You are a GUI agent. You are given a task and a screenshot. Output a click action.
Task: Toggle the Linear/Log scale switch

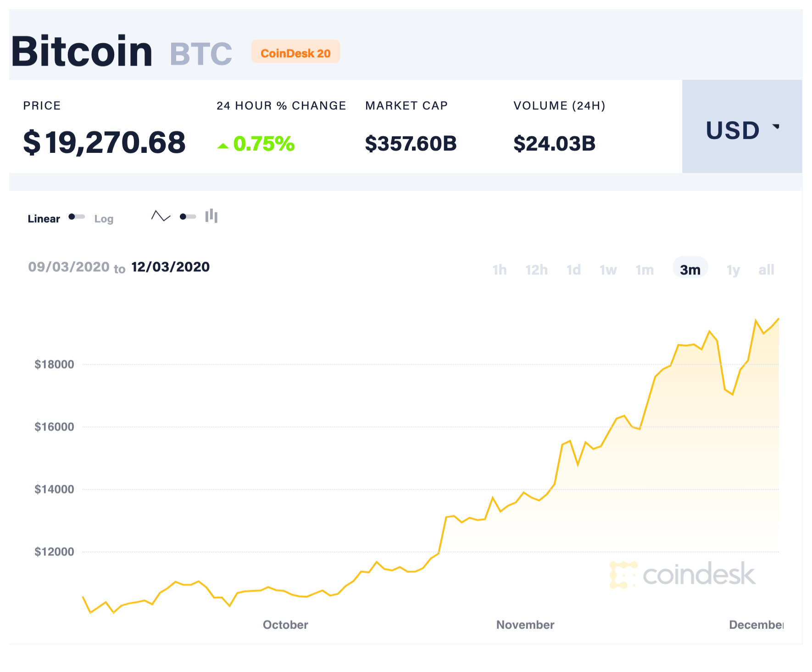[77, 217]
